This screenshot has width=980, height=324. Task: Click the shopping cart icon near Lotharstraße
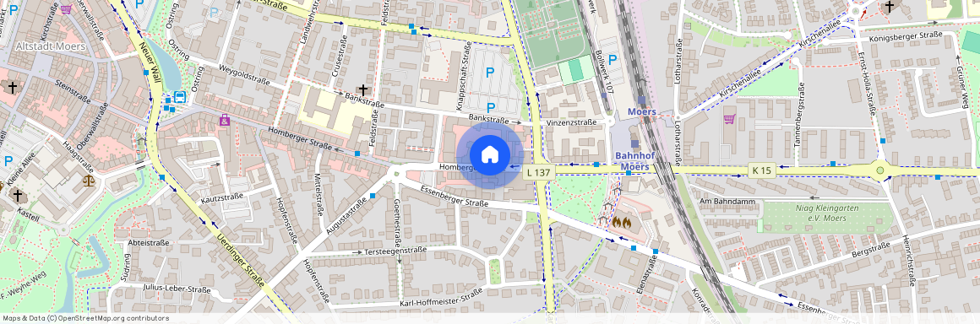[x=729, y=119]
